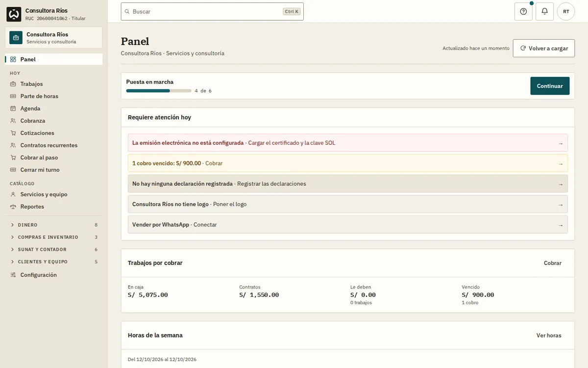Click the Cobranza people icon
This screenshot has width=588, height=368.
pyautogui.click(x=13, y=121)
